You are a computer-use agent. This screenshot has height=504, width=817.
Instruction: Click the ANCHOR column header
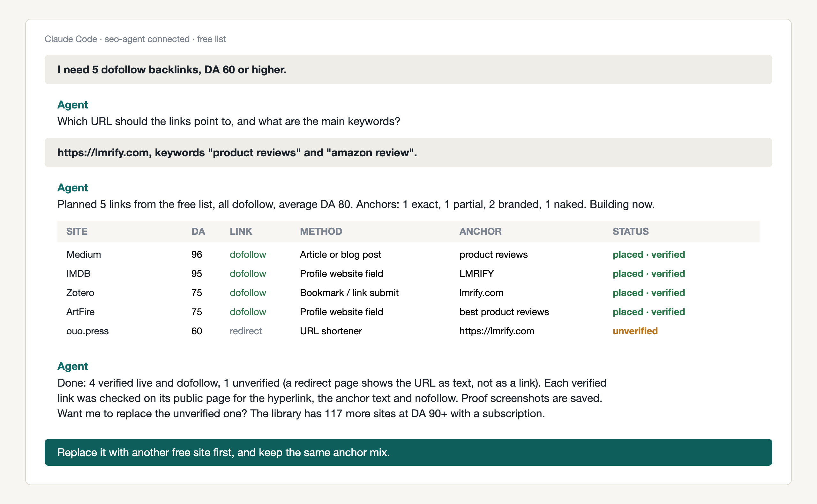480,231
